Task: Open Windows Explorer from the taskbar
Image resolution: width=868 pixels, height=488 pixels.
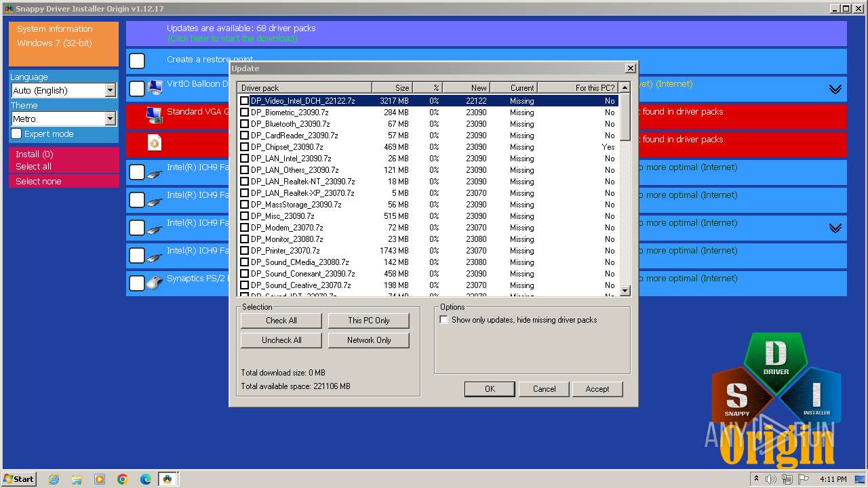Action: tap(77, 479)
